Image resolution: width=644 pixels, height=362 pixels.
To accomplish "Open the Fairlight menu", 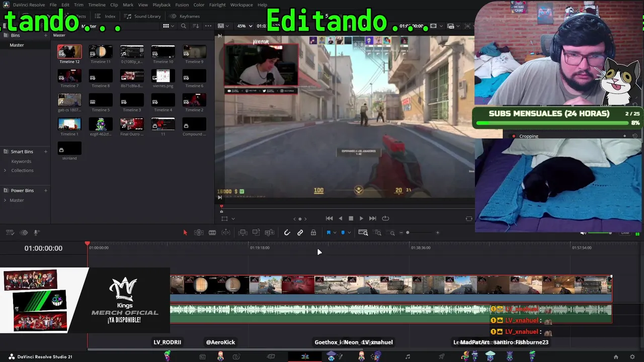I will coord(217,5).
